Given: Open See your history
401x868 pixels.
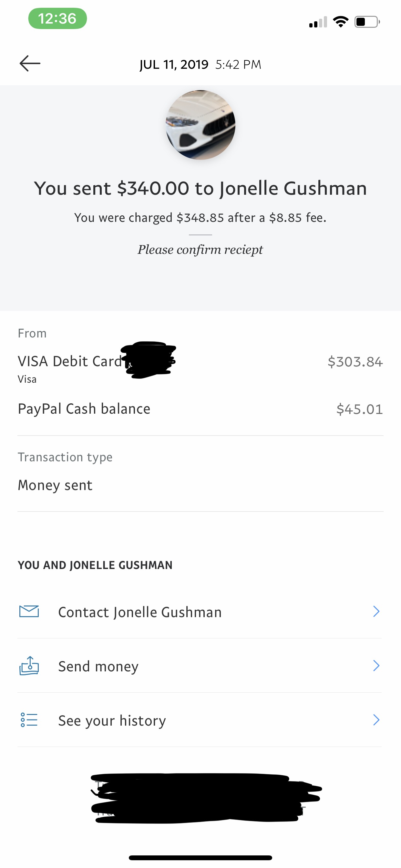Looking at the screenshot, I should tap(200, 720).
